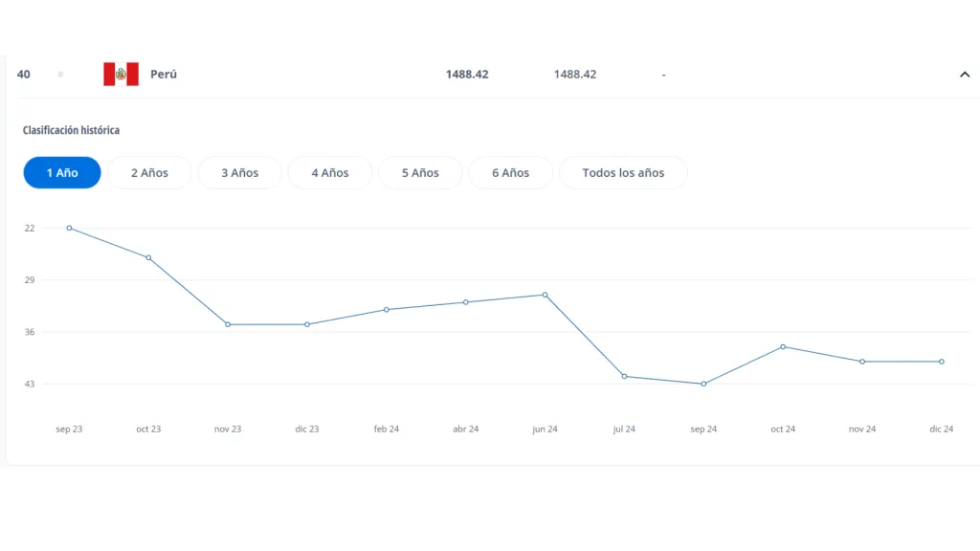Show Todos los años history

tap(623, 173)
